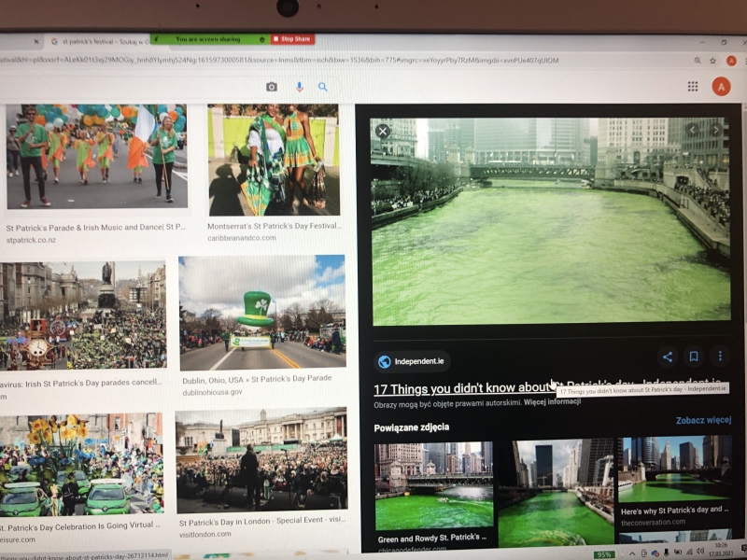Open the Google account avatar

point(721,87)
